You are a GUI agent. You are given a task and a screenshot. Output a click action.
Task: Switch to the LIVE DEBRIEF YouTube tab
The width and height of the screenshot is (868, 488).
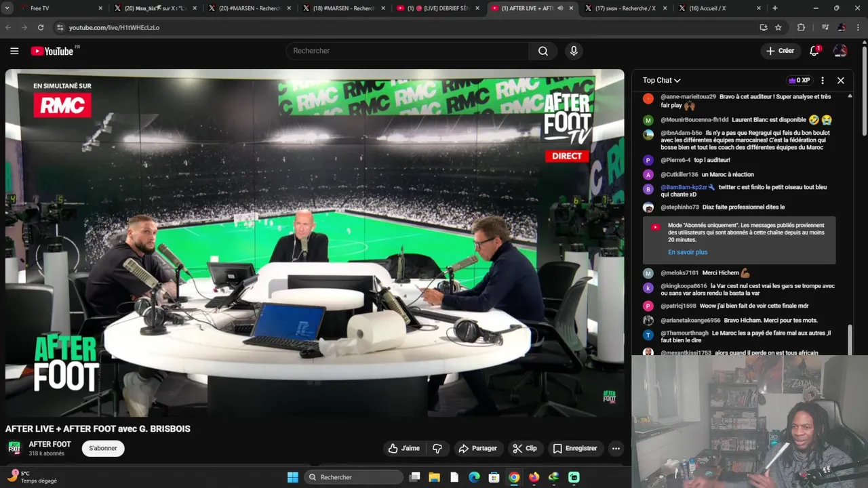(437, 8)
